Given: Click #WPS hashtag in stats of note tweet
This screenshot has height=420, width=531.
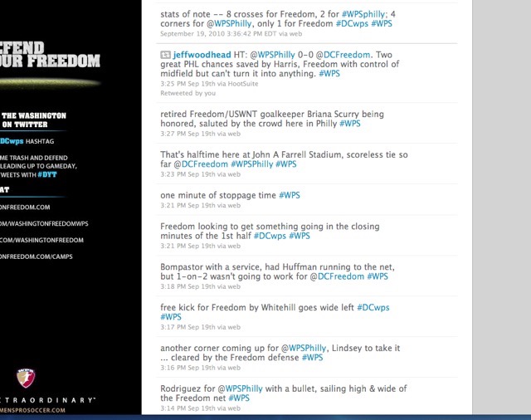Looking at the screenshot, I should (382, 24).
